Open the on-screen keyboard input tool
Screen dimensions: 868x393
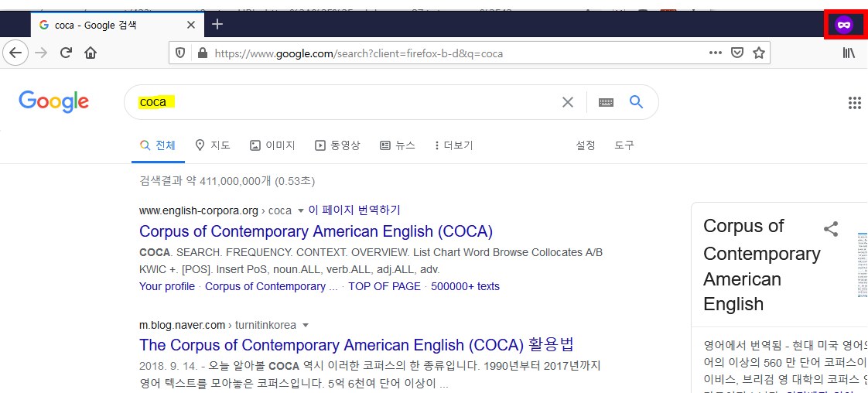pyautogui.click(x=607, y=102)
